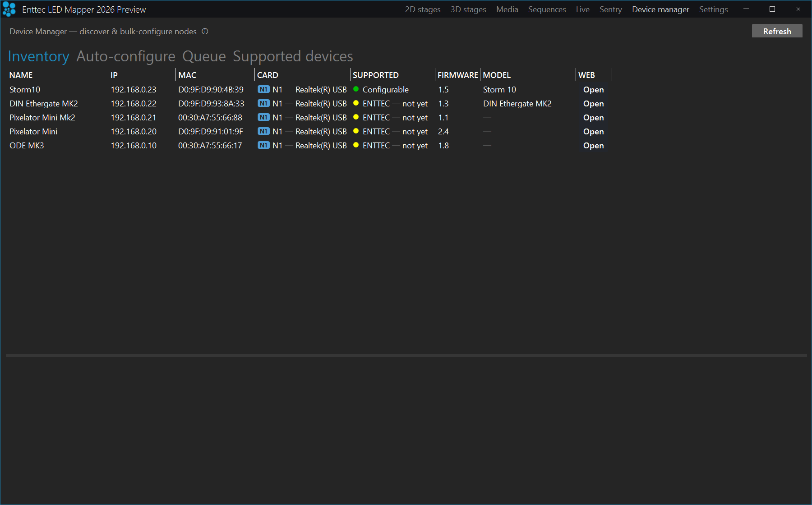Viewport: 812px width, 505px height.
Task: Go to the Media section
Action: 507,9
